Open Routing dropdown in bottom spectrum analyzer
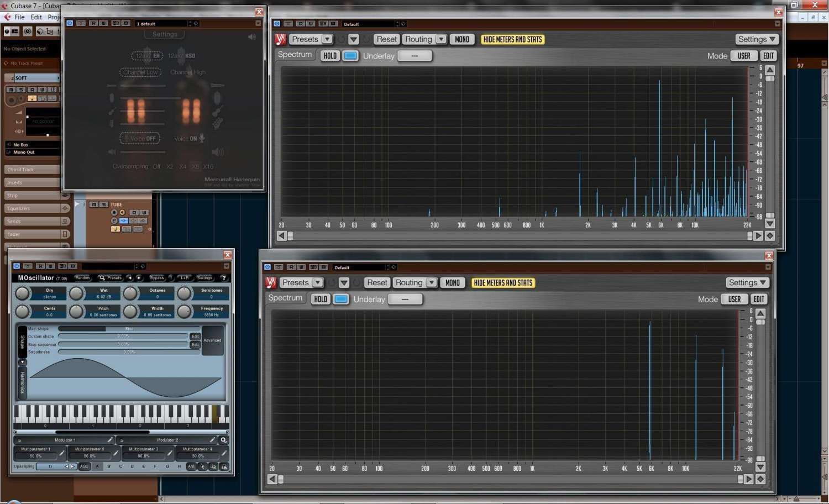 tap(414, 283)
